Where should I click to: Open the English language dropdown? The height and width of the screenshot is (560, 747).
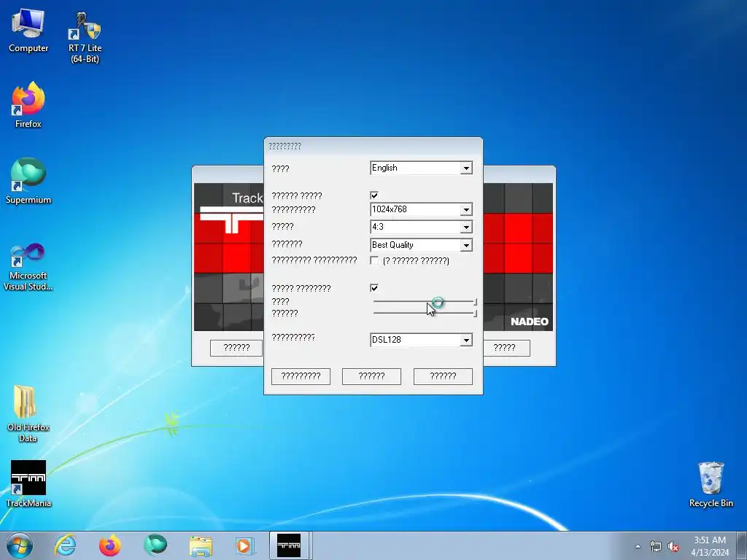pos(421,168)
